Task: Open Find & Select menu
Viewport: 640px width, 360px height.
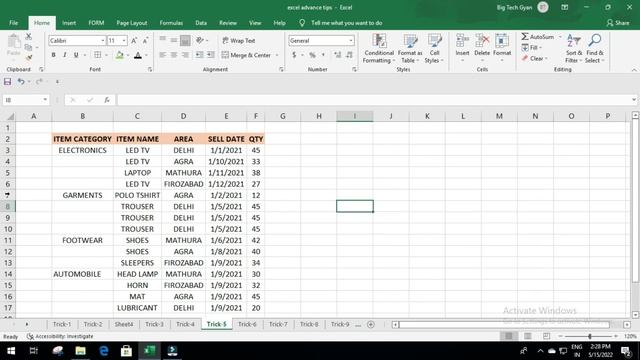Action: tap(594, 49)
